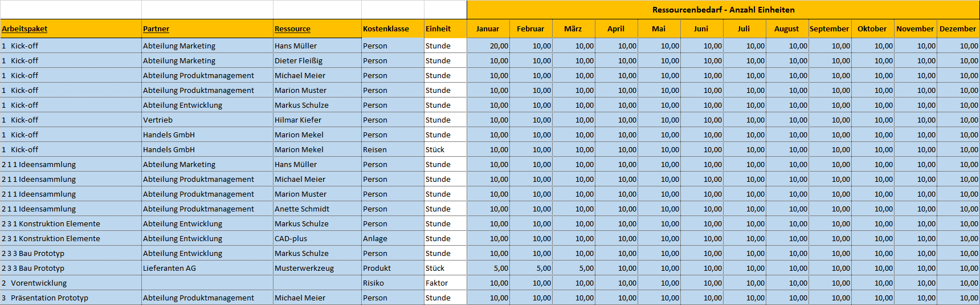Select the Vertrieb partner cell
The width and height of the screenshot is (980, 305).
coord(207,120)
